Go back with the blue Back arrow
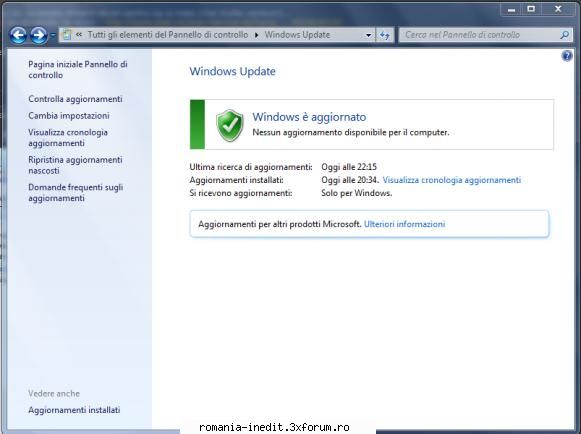 18,35
